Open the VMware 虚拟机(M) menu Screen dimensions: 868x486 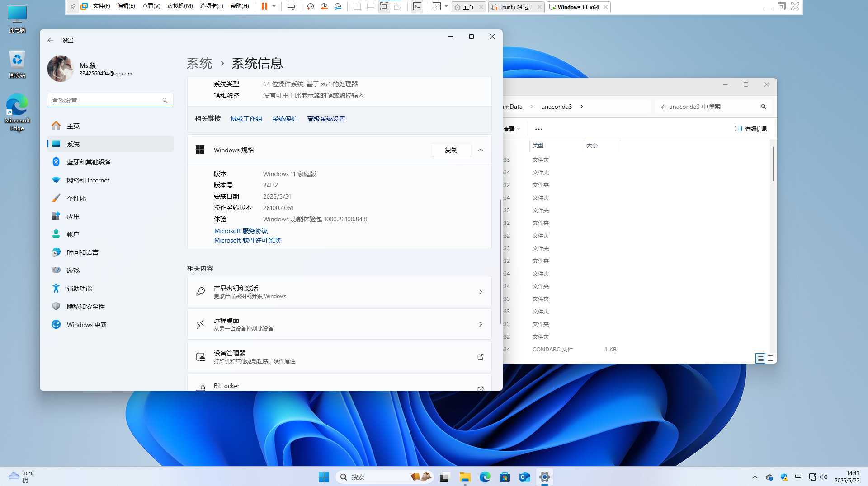(180, 6)
